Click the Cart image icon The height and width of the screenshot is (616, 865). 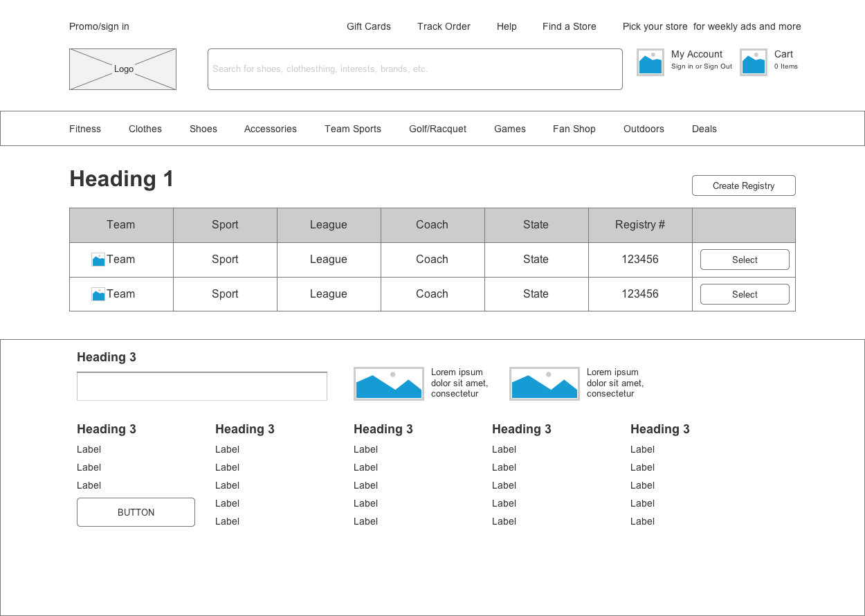754,62
